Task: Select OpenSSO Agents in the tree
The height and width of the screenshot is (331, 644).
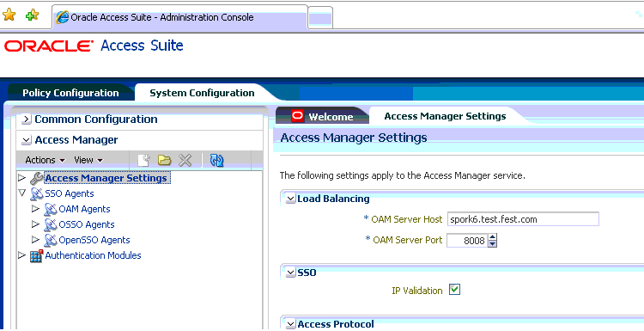Action: [94, 240]
